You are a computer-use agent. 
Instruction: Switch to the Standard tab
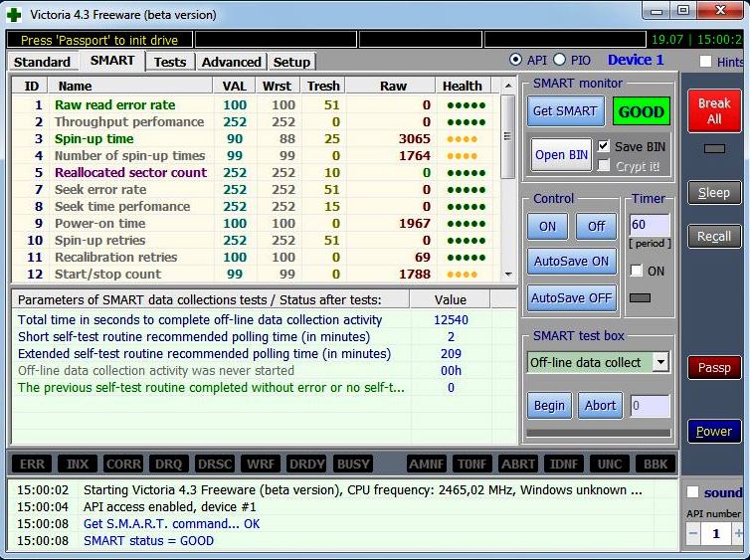(42, 63)
